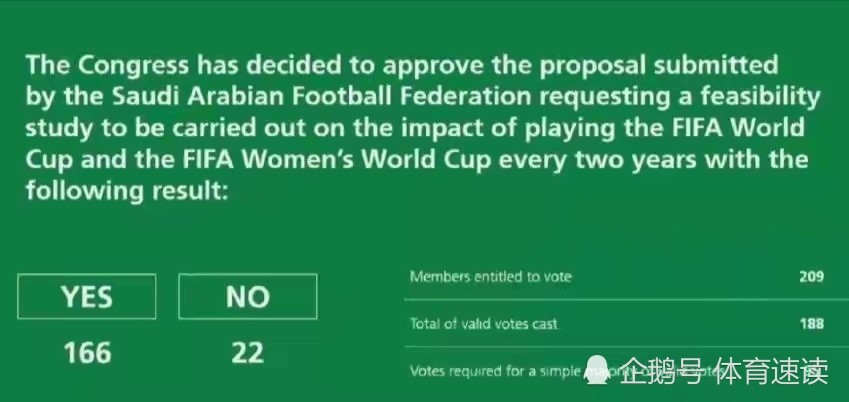
Task: Click the words The Congress in the heading
Action: click(107, 65)
